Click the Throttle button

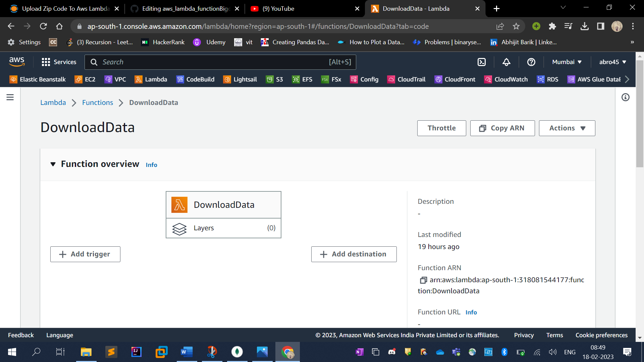pyautogui.click(x=441, y=128)
